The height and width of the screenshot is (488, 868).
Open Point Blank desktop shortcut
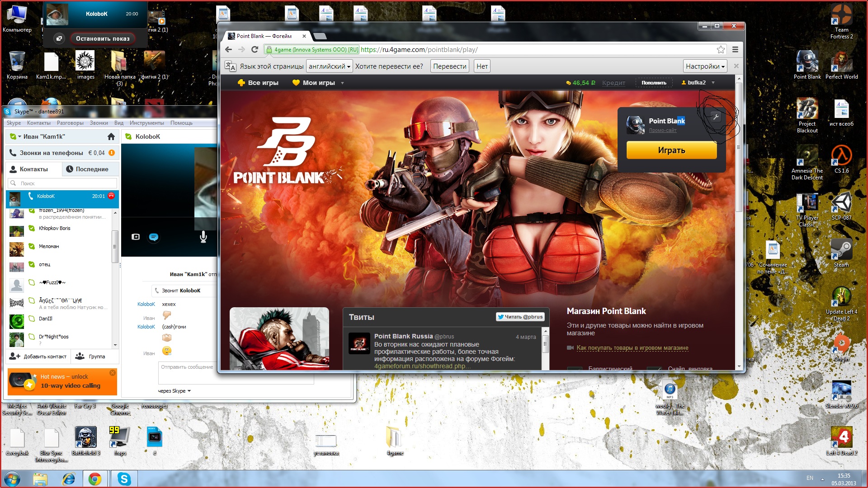tap(807, 65)
